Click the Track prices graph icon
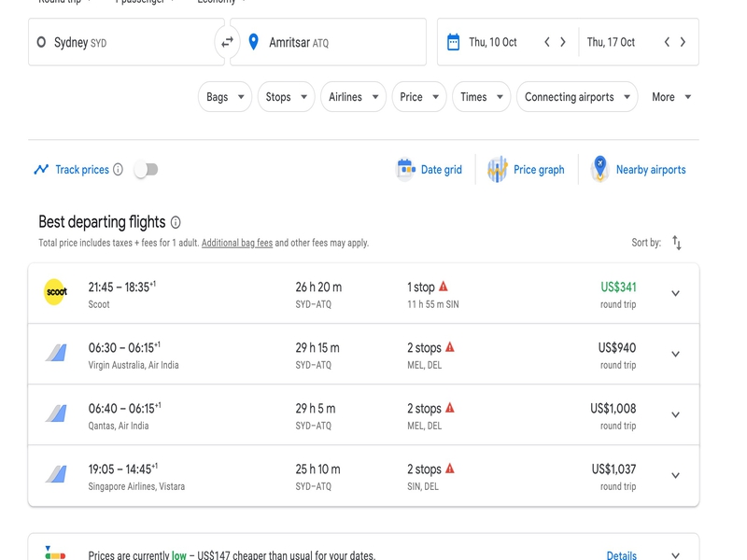 41,170
